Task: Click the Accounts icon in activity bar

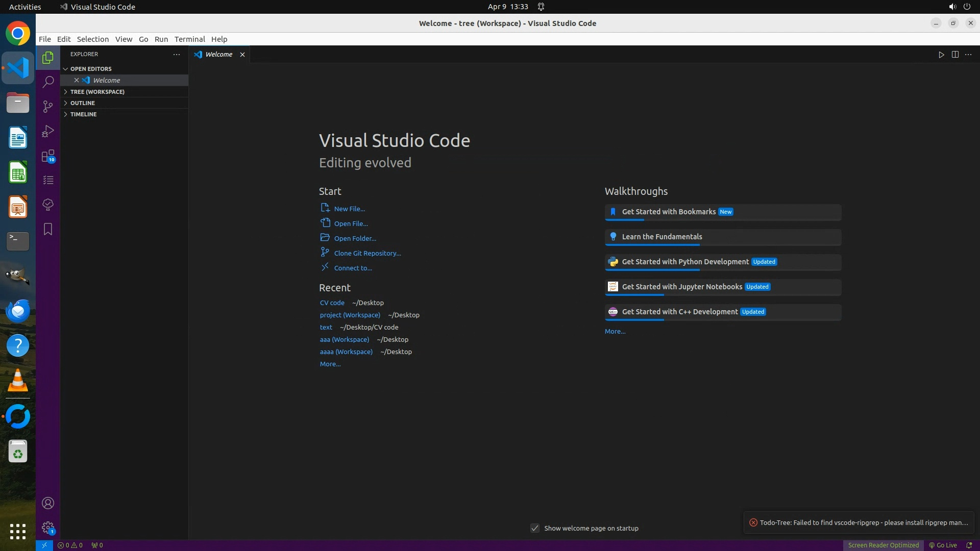Action: pyautogui.click(x=48, y=503)
